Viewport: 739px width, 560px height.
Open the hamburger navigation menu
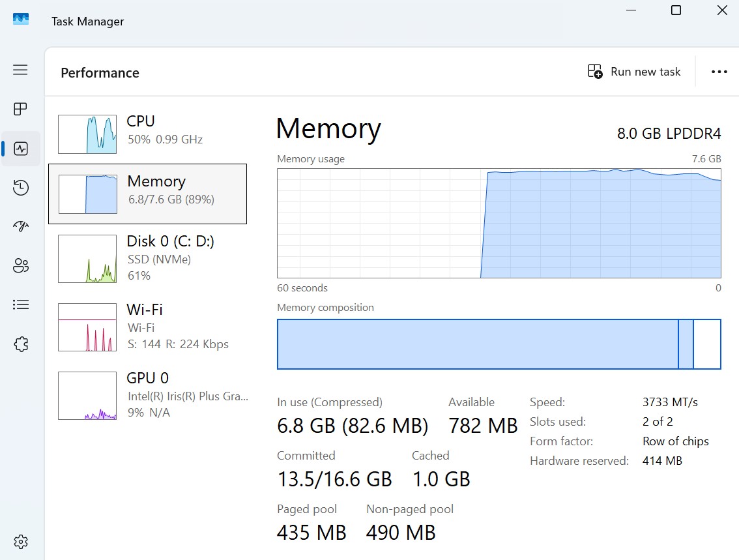click(x=20, y=70)
